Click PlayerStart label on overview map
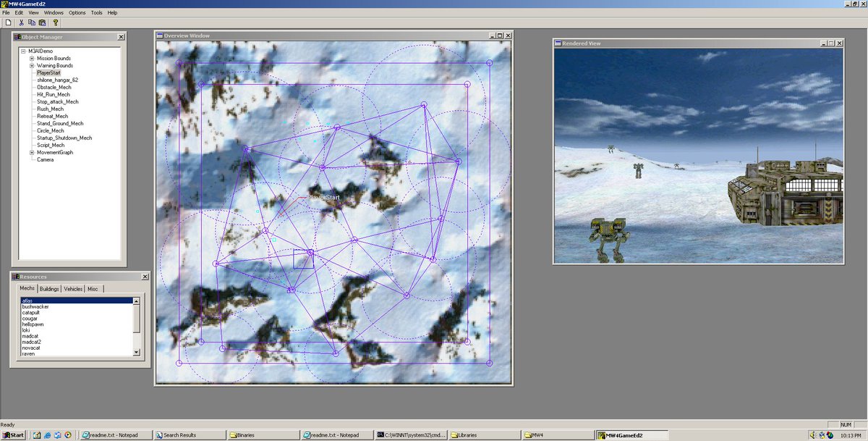This screenshot has height=441, width=868. 324,196
